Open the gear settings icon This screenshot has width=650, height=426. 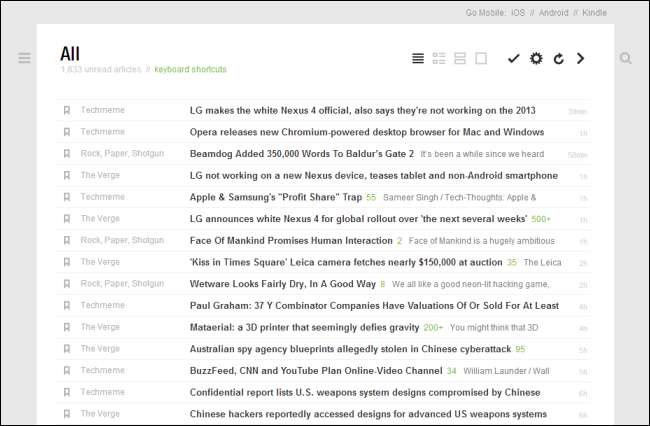(536, 58)
